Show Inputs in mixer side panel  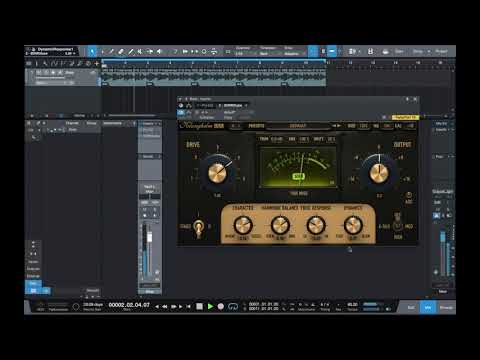[x=33, y=261]
